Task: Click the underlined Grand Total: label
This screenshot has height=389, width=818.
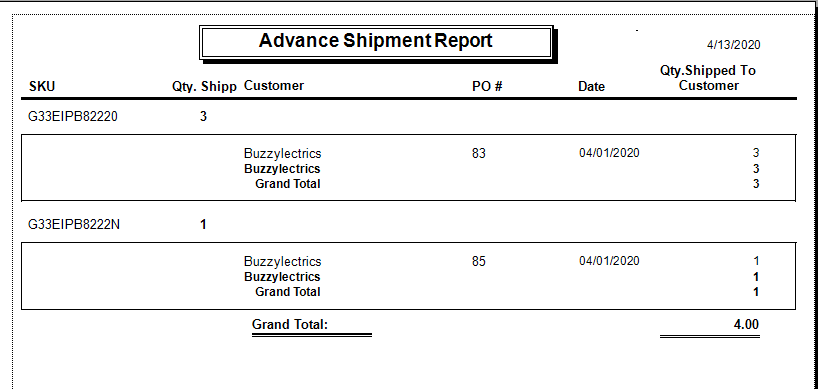Action: pos(290,324)
